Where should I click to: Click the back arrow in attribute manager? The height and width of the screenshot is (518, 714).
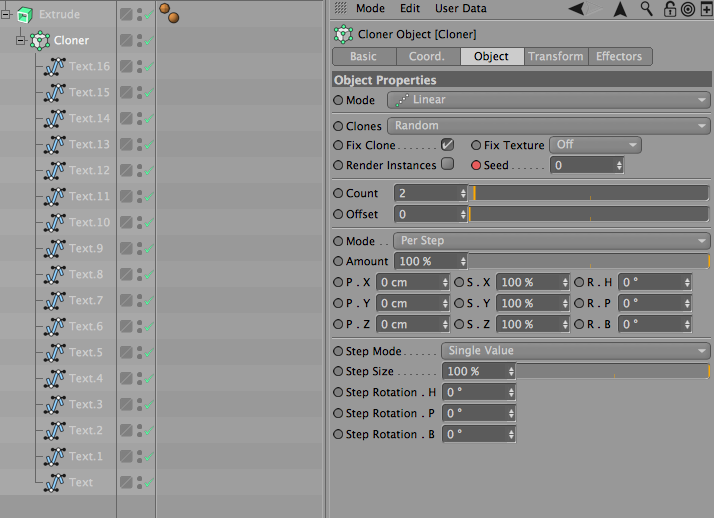[576, 9]
